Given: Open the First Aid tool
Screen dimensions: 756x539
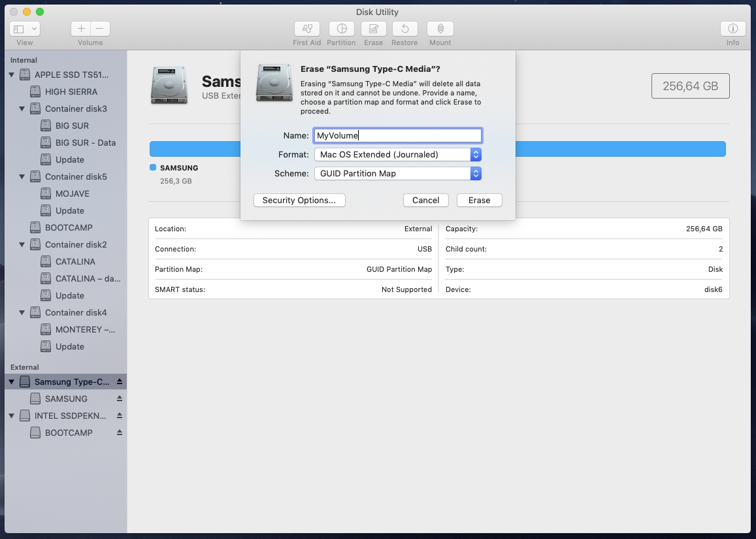Looking at the screenshot, I should pyautogui.click(x=306, y=29).
